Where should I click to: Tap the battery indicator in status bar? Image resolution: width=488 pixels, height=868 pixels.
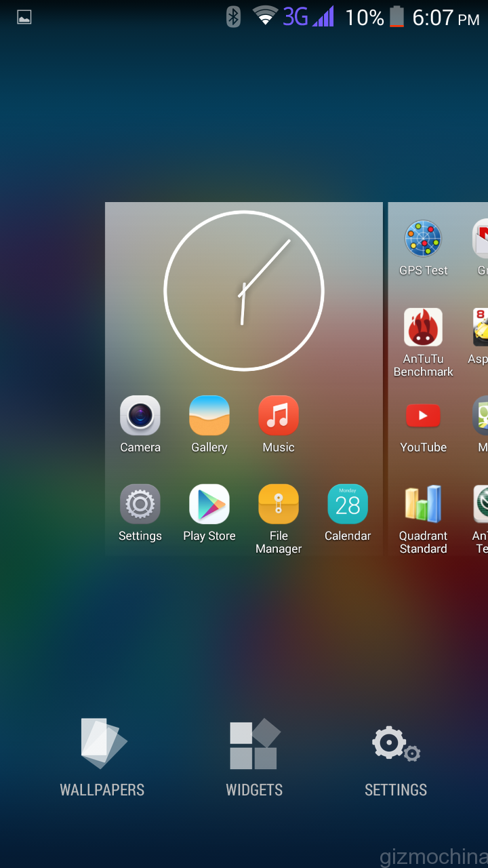(x=396, y=17)
